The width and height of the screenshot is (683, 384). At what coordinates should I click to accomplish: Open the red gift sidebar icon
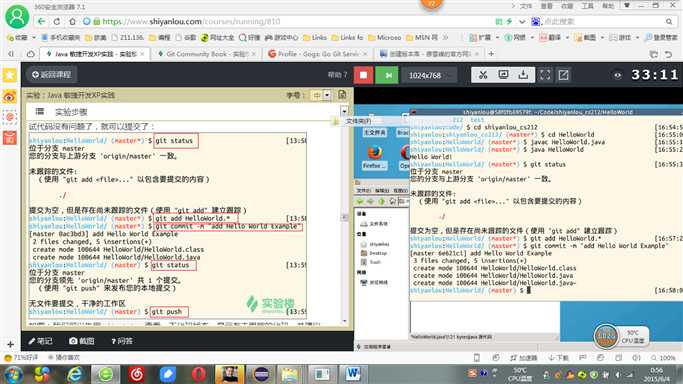[10, 138]
